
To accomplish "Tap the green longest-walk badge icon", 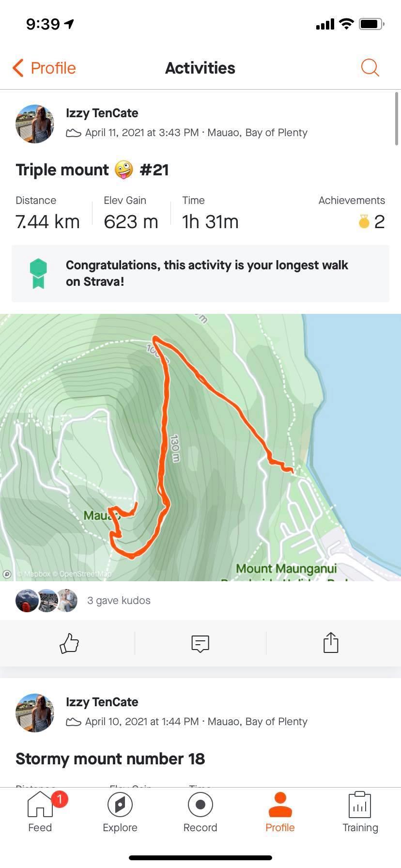I will coord(38,274).
